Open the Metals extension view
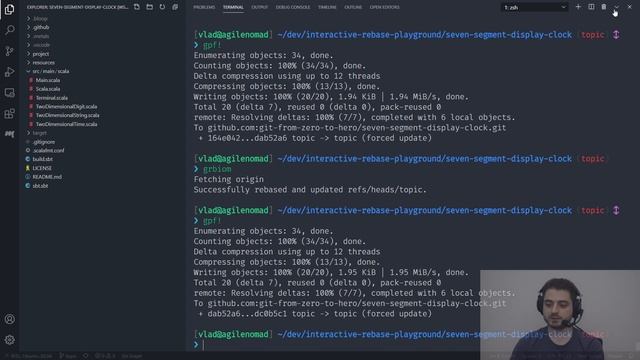The image size is (640, 360). pos(9,134)
